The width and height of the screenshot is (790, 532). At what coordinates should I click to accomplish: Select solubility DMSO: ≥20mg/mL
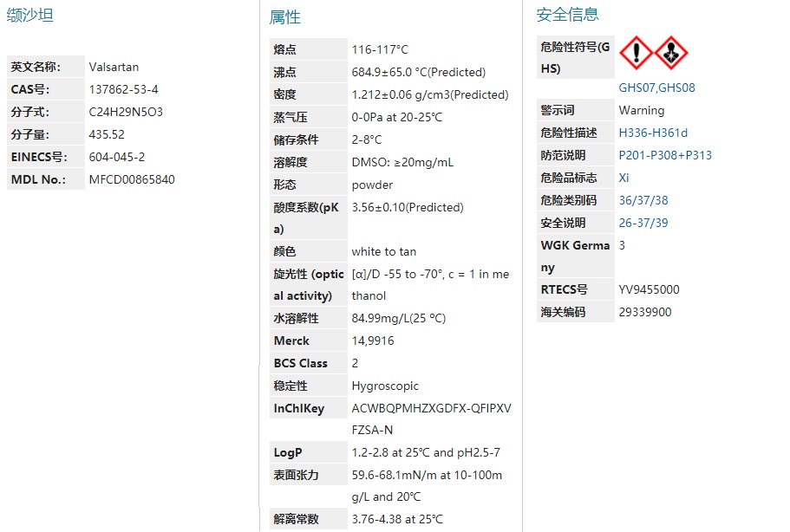[x=402, y=163]
